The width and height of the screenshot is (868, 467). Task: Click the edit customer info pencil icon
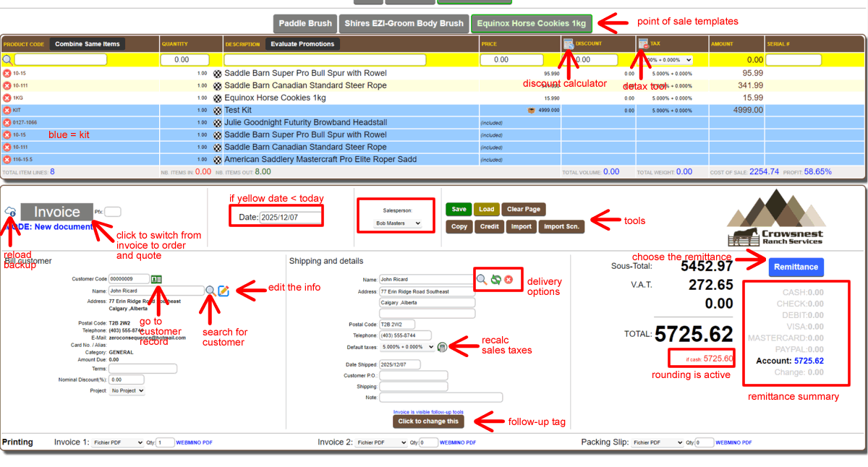(224, 291)
